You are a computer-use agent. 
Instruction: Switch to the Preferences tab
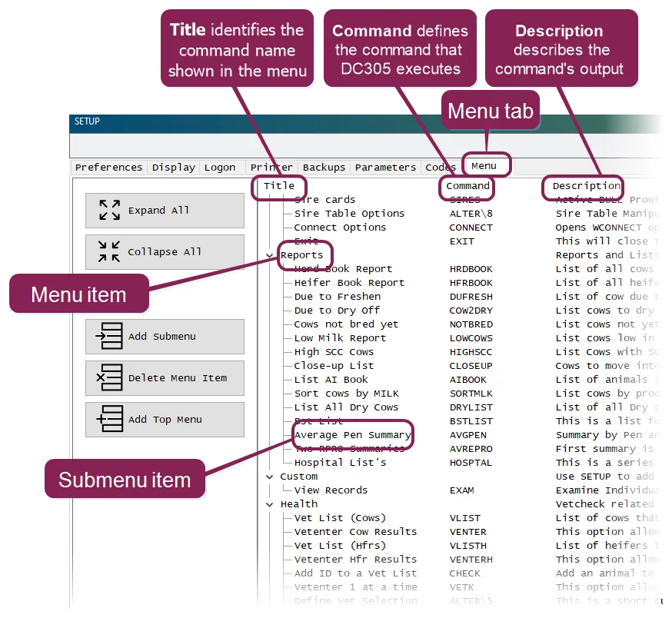pyautogui.click(x=108, y=167)
